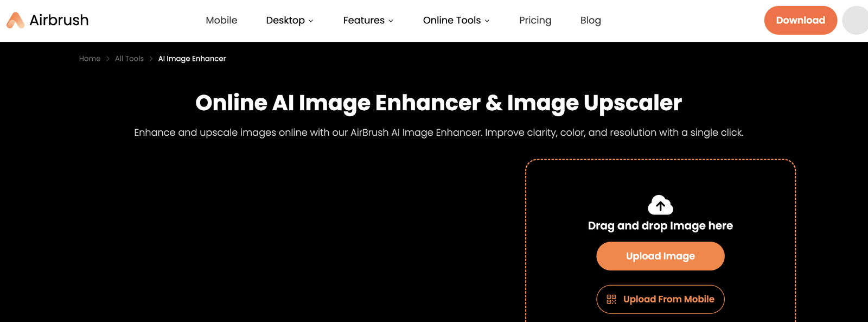Click the Airbrush brand name text
The image size is (868, 322).
point(59,20)
